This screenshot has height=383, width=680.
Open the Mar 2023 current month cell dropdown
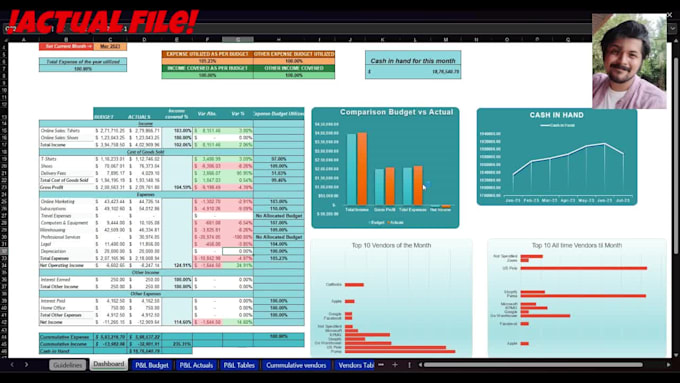110,46
